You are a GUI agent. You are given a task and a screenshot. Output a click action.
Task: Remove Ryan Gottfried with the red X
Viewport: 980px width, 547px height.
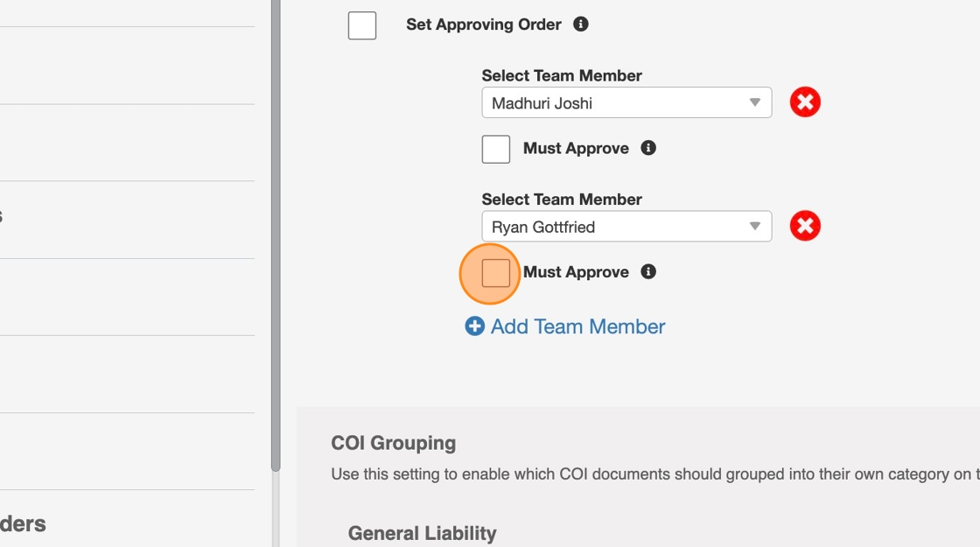(805, 227)
